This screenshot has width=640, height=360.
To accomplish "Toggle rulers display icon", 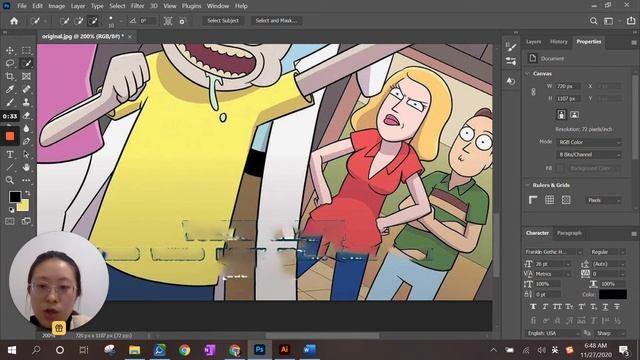I will pyautogui.click(x=533, y=200).
